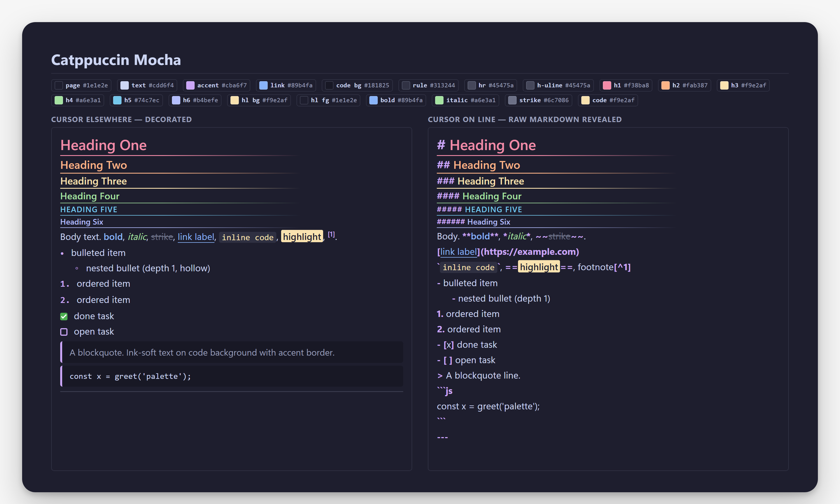The height and width of the screenshot is (504, 840).
Task: Choose the h-uline #45475a swatch
Action: click(x=558, y=85)
